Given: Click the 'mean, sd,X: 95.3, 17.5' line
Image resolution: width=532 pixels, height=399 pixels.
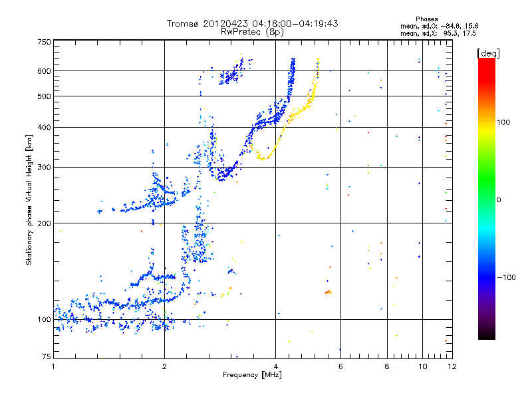Looking at the screenshot, I should (x=438, y=33).
